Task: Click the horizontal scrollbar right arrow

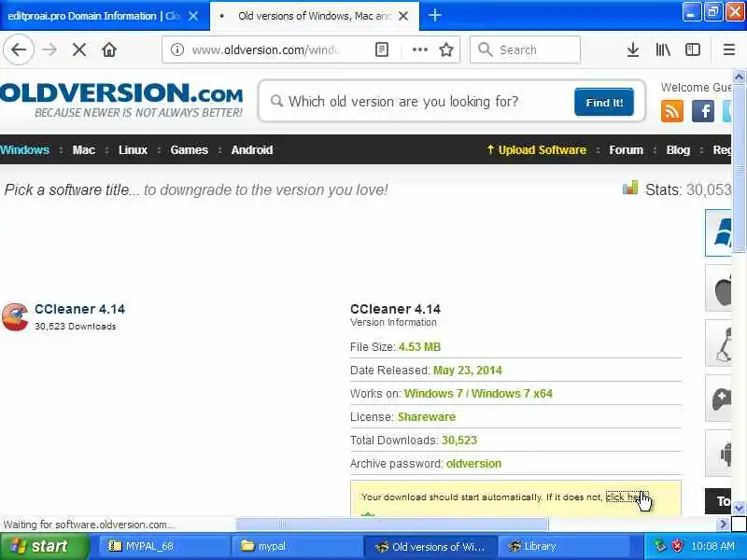Action: tap(723, 525)
